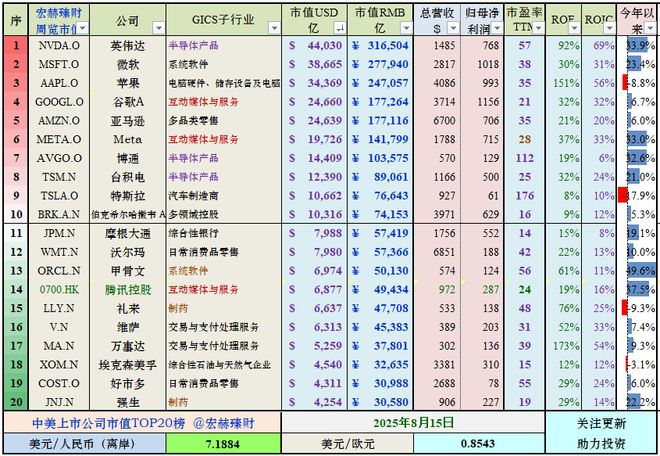The height and width of the screenshot is (456, 660).
Task: Select the NVDA.O ticker cell
Action: click(x=59, y=45)
